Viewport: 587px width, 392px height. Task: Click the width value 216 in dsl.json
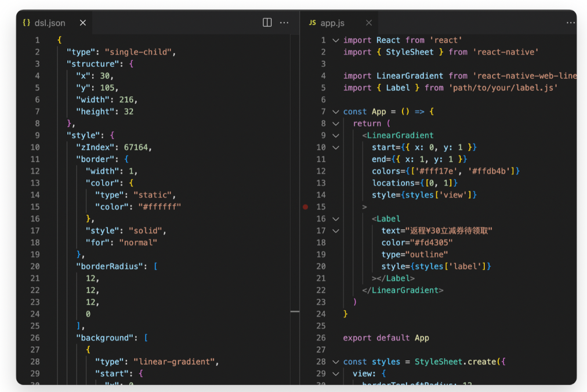126,100
